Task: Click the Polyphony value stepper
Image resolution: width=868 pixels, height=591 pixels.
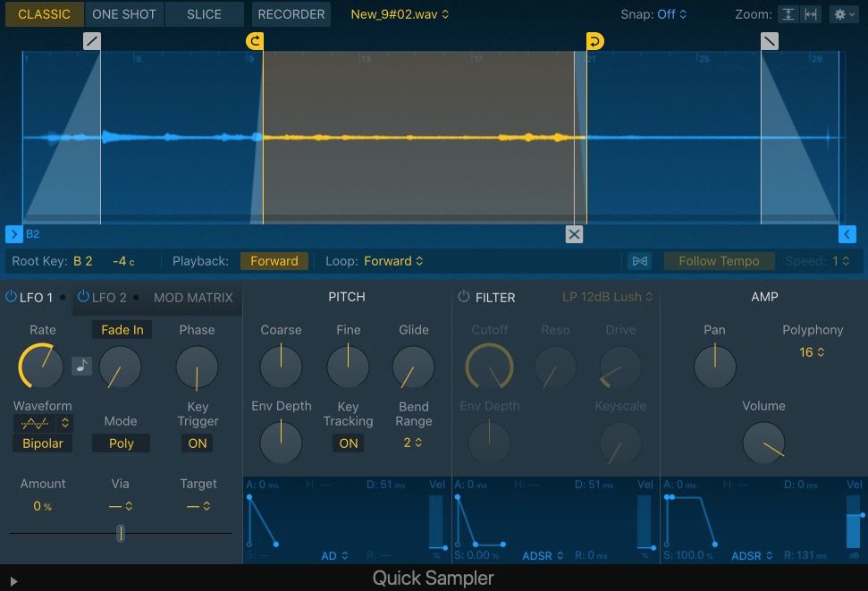Action: (x=812, y=352)
